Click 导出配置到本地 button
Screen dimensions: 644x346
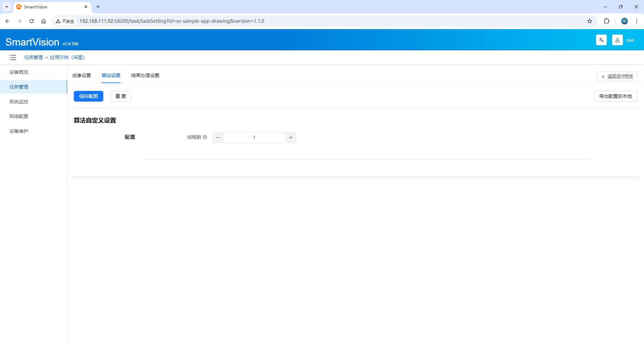click(615, 96)
